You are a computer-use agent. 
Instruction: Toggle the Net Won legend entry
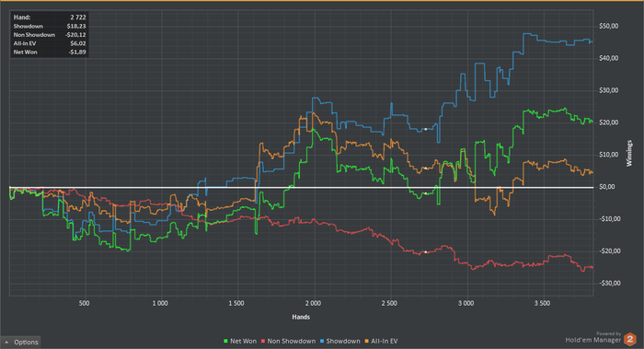[x=240, y=342]
